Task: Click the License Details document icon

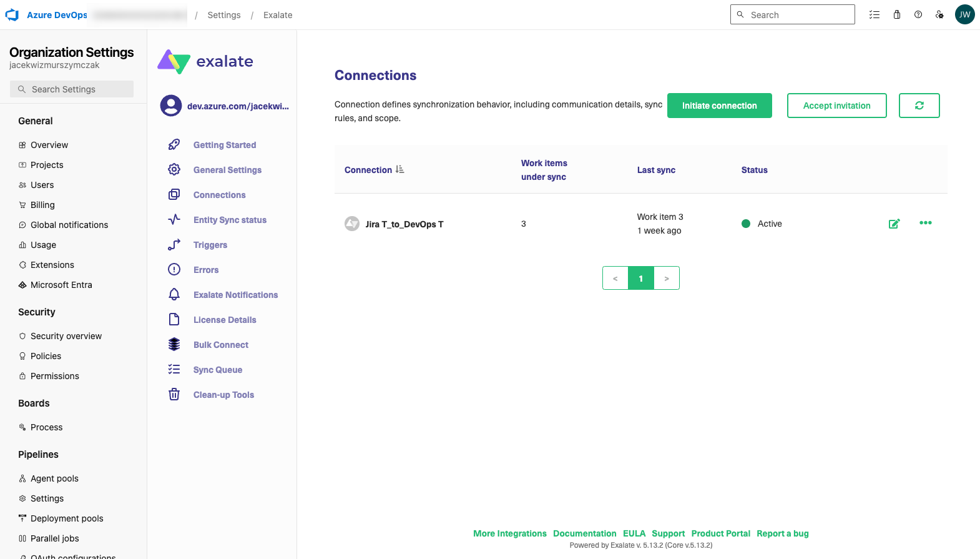Action: 174,320
